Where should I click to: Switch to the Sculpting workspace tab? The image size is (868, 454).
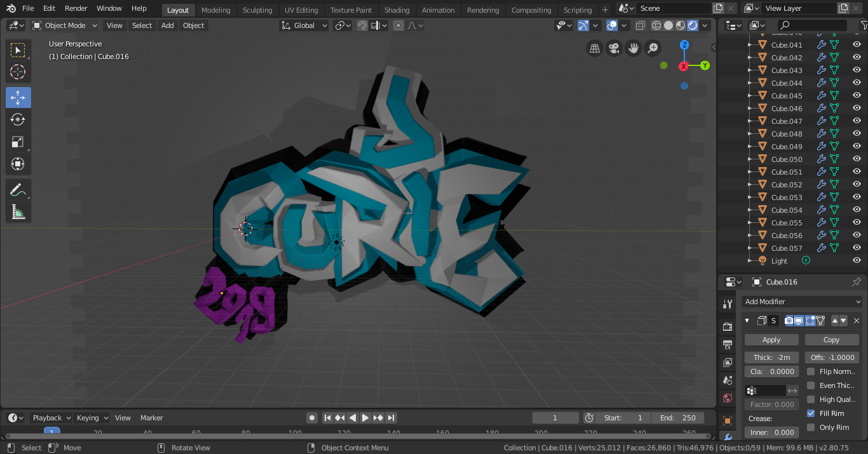[257, 10]
